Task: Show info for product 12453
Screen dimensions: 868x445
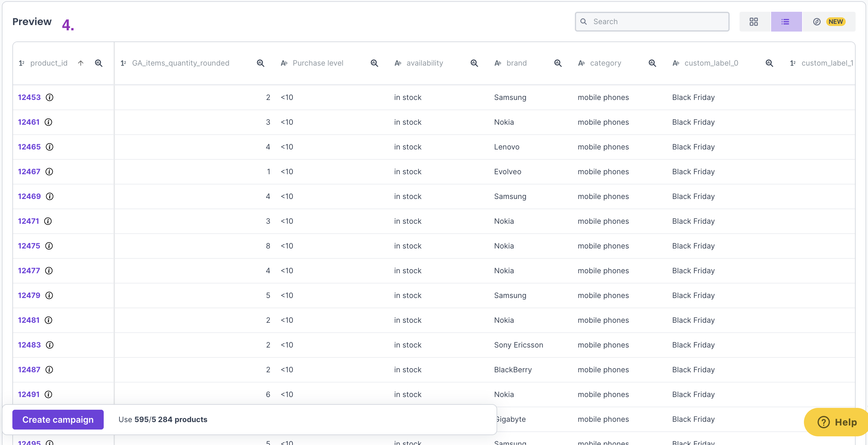Action: click(x=50, y=97)
